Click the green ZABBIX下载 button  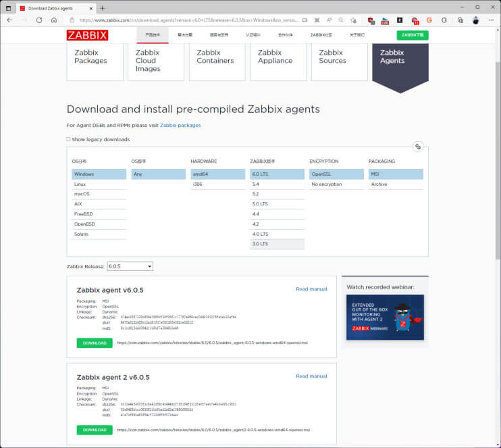click(x=413, y=35)
